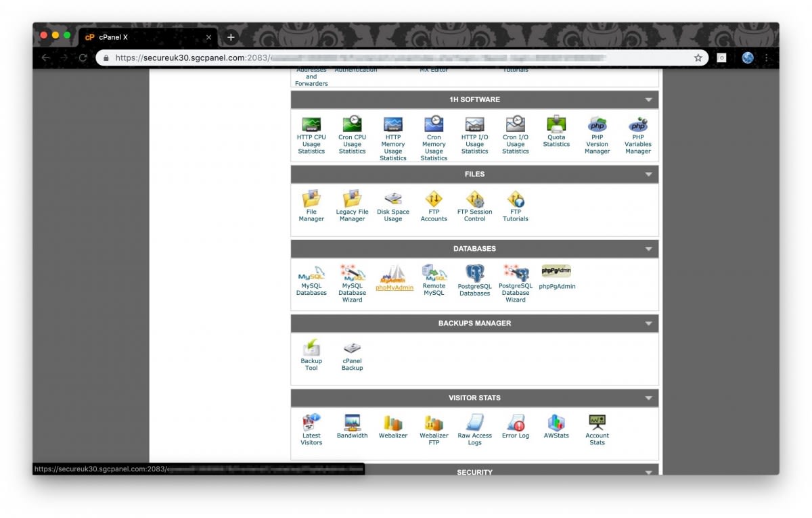
Task: Collapse the 1H Software section arrow
Action: (x=648, y=100)
